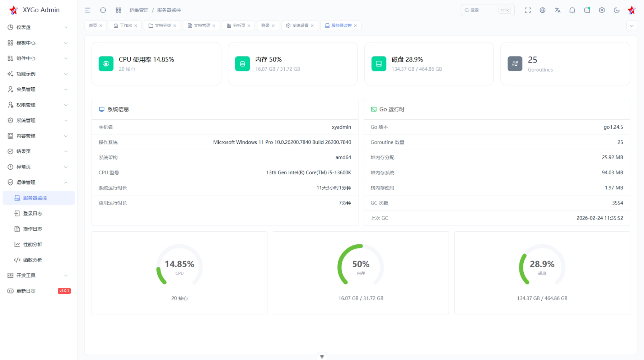The image size is (644, 360).
Task: Toggle dark mode moon icon
Action: click(617, 10)
